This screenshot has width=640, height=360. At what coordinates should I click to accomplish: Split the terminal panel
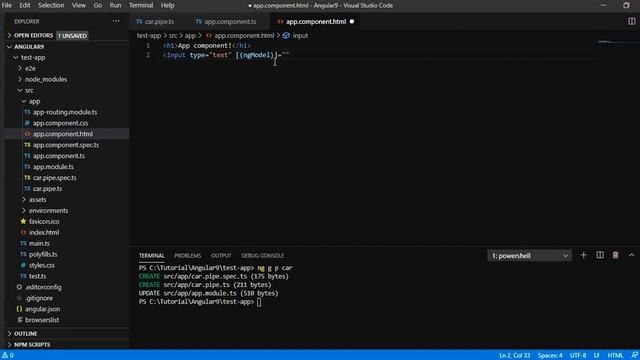click(x=600, y=255)
